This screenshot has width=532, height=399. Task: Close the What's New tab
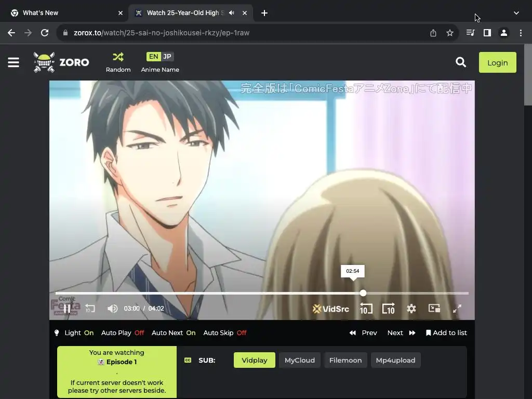121,13
